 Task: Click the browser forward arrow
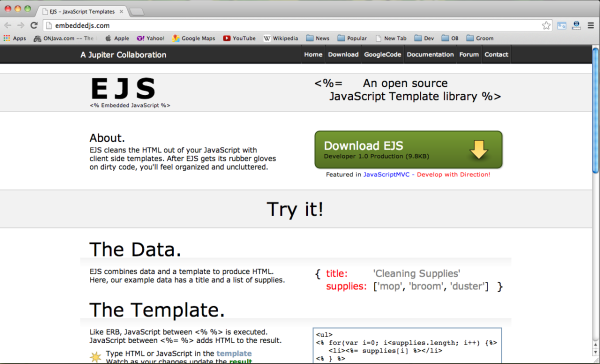pyautogui.click(x=21, y=25)
